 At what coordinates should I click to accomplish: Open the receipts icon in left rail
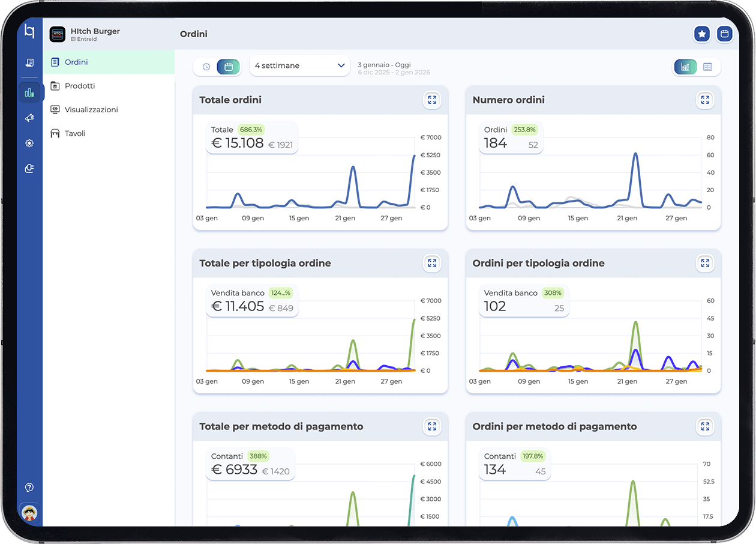[x=29, y=62]
